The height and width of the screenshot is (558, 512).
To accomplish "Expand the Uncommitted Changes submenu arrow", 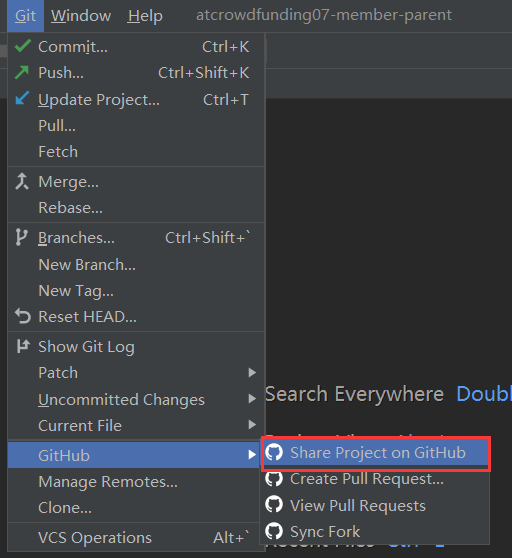I will (252, 399).
